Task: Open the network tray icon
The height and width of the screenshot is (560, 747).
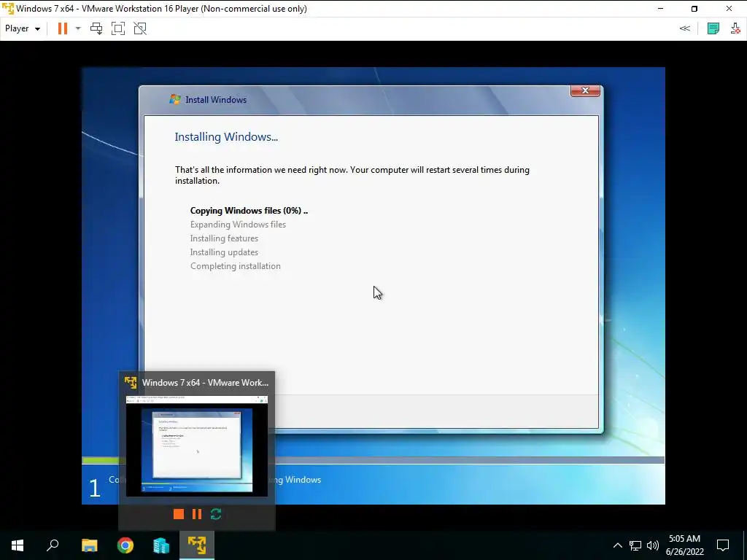Action: point(635,545)
